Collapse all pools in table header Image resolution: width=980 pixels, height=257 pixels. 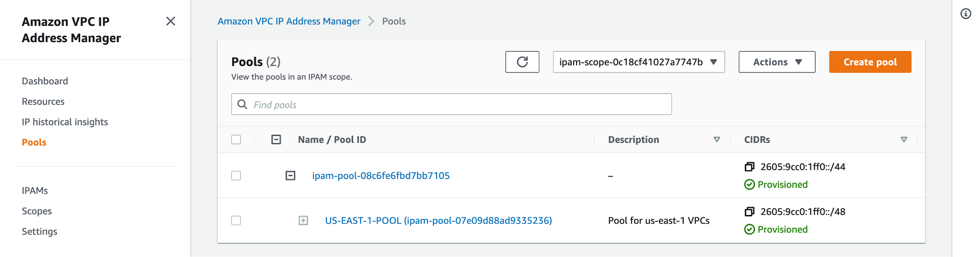(276, 140)
